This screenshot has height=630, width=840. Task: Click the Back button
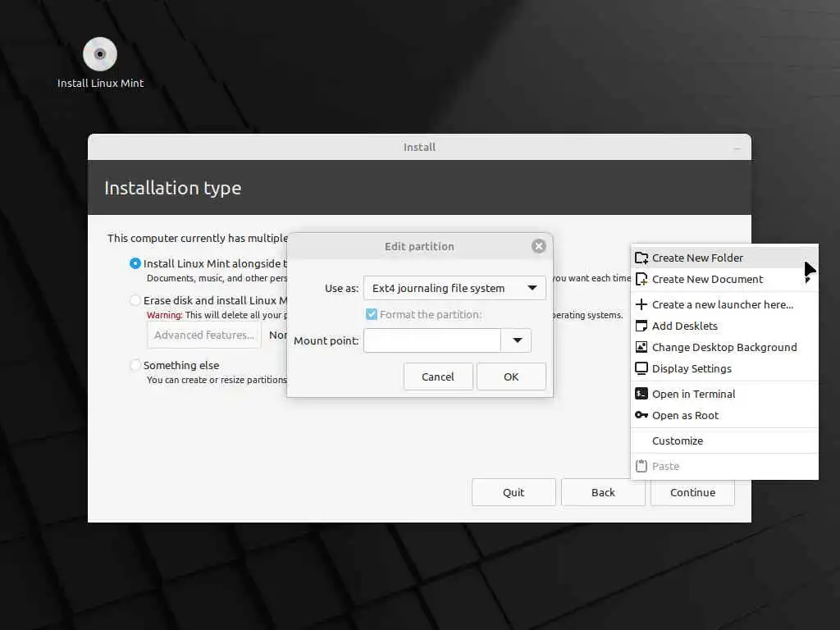[x=603, y=492]
